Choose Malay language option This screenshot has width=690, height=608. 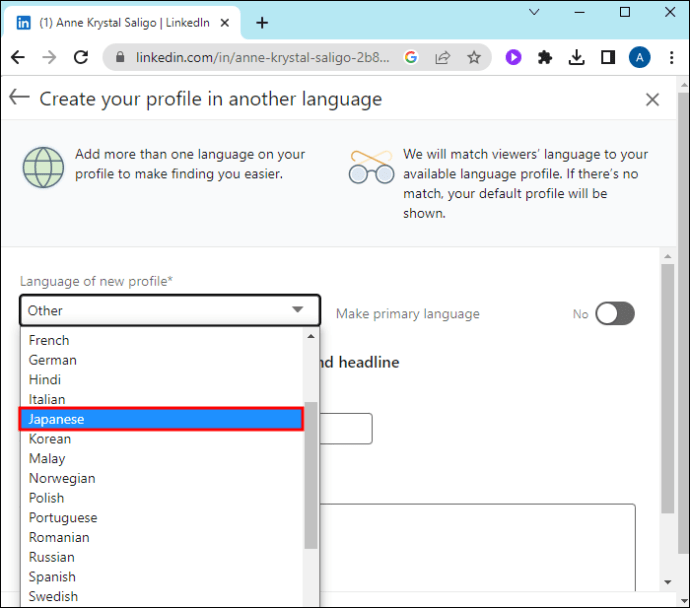161,458
